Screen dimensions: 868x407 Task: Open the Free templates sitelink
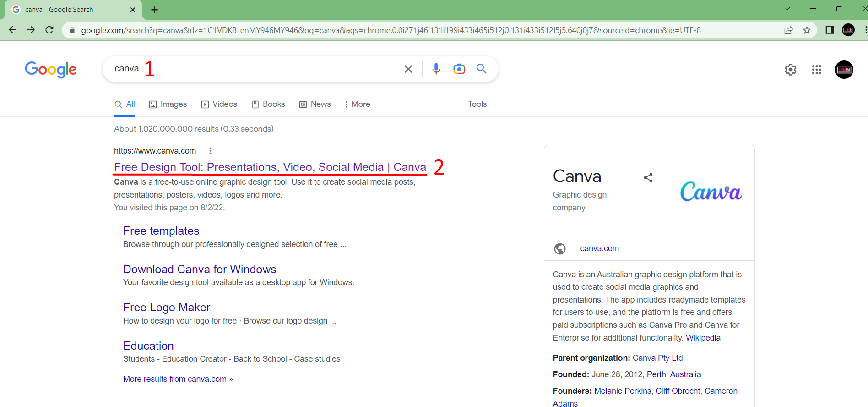coord(161,231)
